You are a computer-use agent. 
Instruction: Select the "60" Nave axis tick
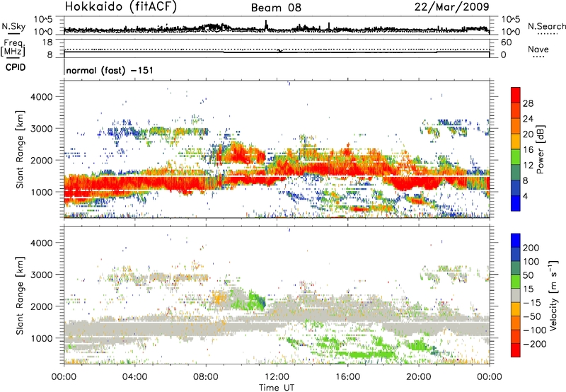pos(506,42)
